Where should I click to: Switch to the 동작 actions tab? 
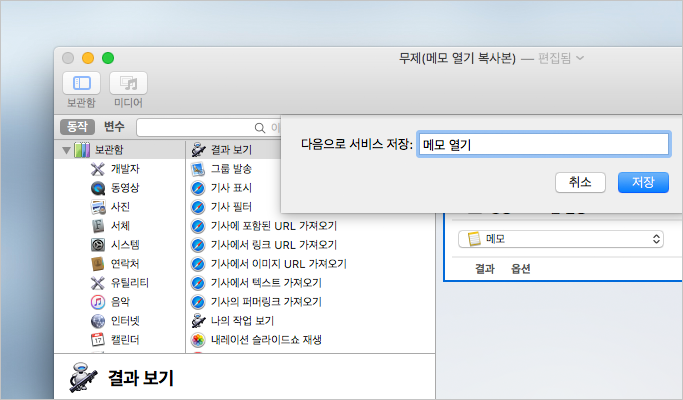click(78, 127)
